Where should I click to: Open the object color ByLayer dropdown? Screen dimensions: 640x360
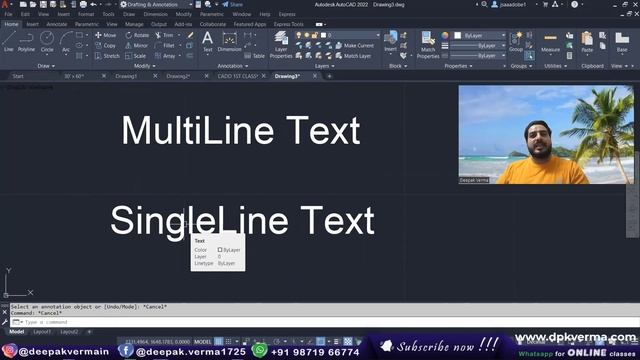tap(480, 36)
